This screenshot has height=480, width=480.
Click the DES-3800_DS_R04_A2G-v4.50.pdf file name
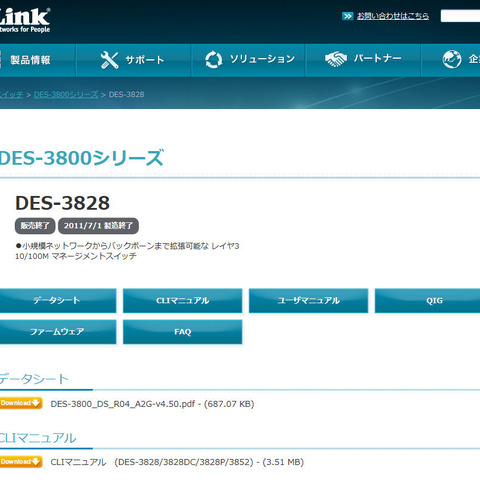[123, 404]
